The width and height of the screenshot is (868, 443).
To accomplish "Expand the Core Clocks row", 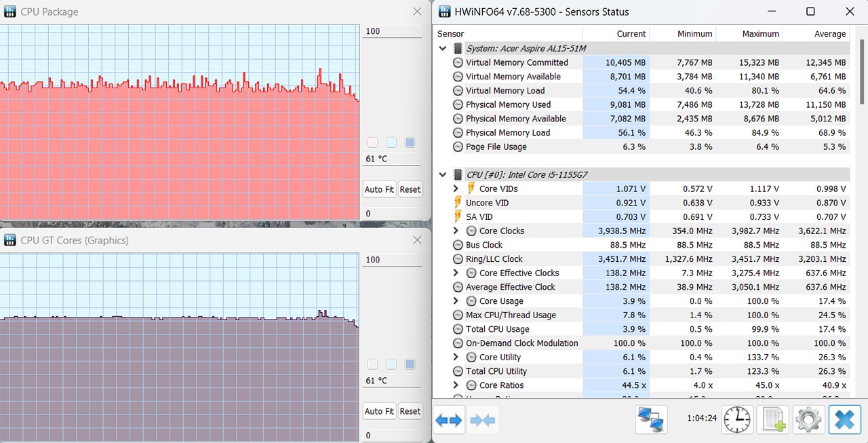I will point(456,231).
